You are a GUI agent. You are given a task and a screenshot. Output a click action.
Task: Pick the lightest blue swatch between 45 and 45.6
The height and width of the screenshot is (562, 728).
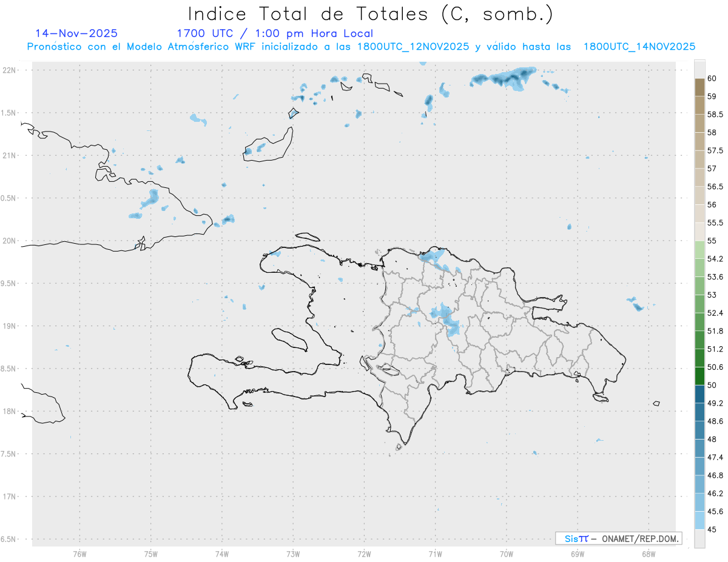coord(699,520)
